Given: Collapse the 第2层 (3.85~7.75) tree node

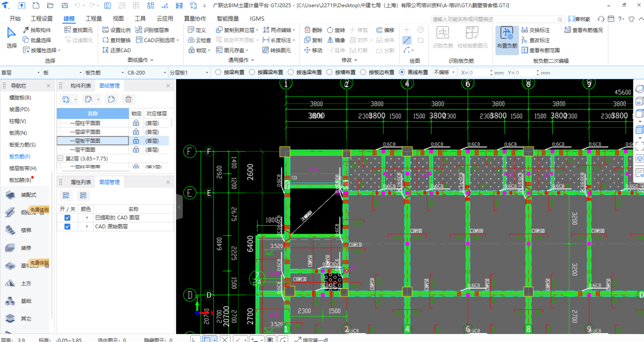Looking at the screenshot, I should (61, 158).
